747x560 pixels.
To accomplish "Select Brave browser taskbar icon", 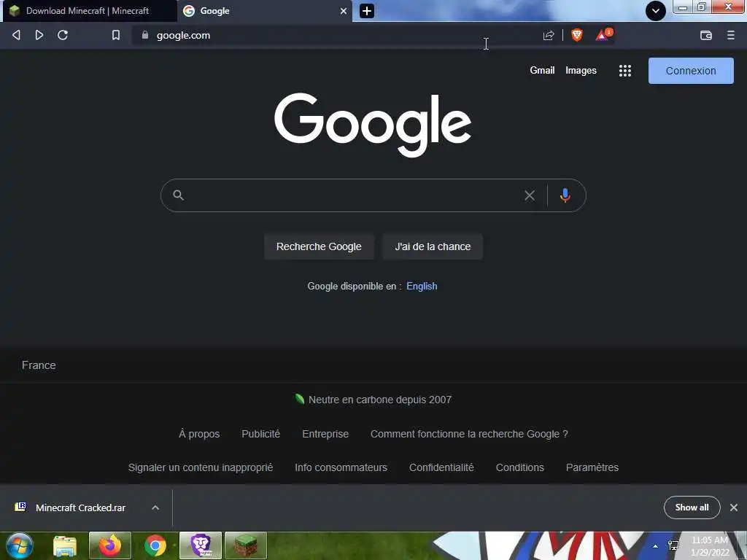I will (x=201, y=545).
